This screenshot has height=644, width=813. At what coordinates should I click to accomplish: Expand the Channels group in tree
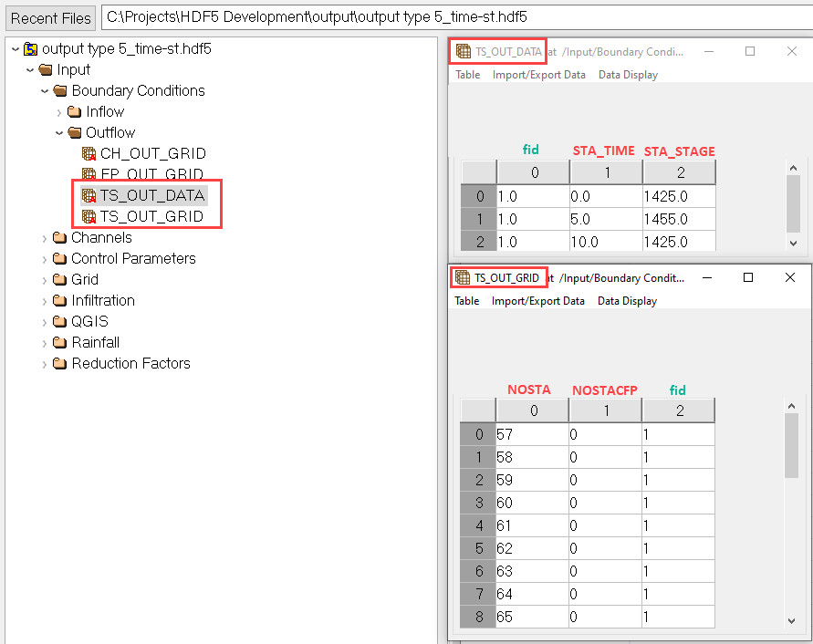coord(46,237)
